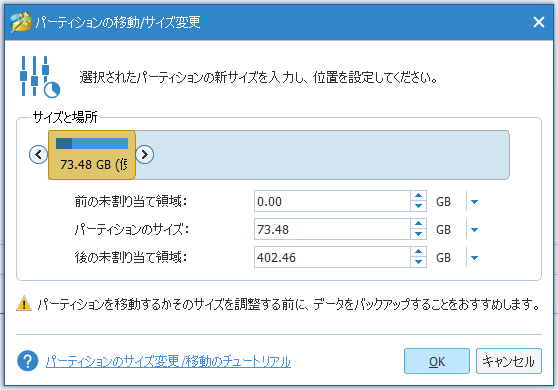The height and width of the screenshot is (390, 558).
Task: Click the 後の未割り当て領域 field showing 402.46
Action: [332, 257]
